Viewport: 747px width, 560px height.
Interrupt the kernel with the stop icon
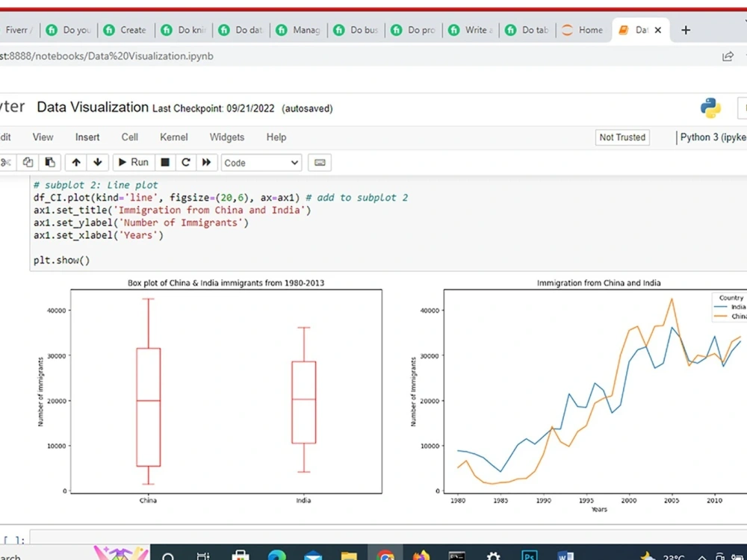coord(165,162)
